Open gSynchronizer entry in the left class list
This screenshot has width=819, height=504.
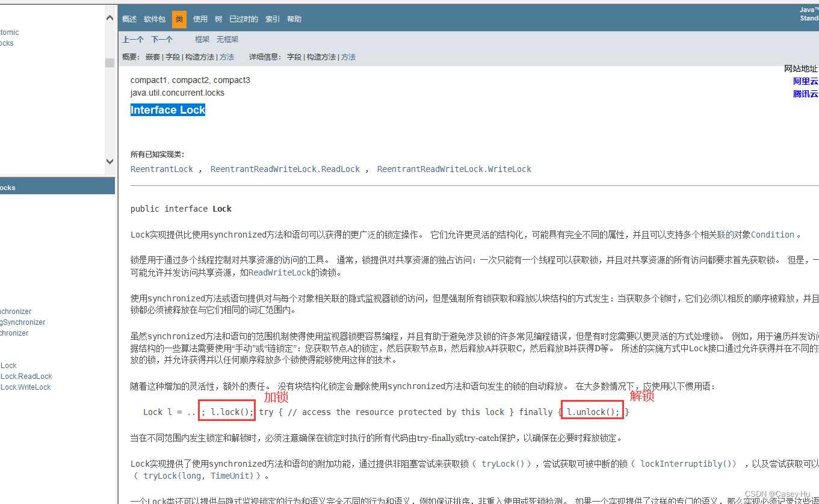[x=23, y=322]
